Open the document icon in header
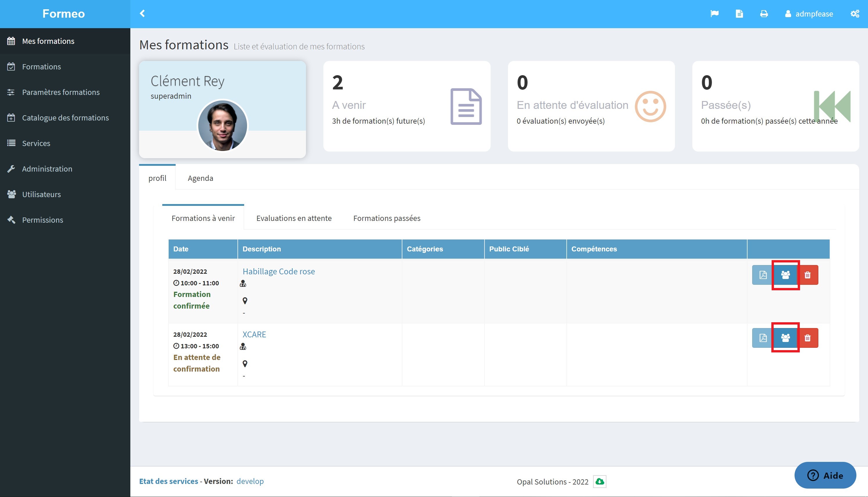Viewport: 868px width, 497px height. [x=739, y=14]
